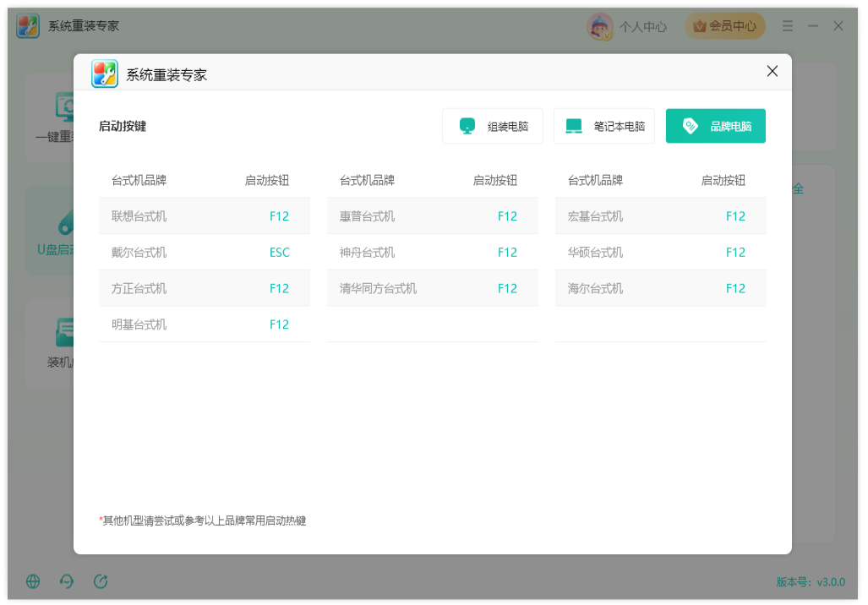Image resolution: width=868 pixels, height=605 pixels.
Task: Click the 系统重装专家 dialog logo icon
Action: click(105, 74)
